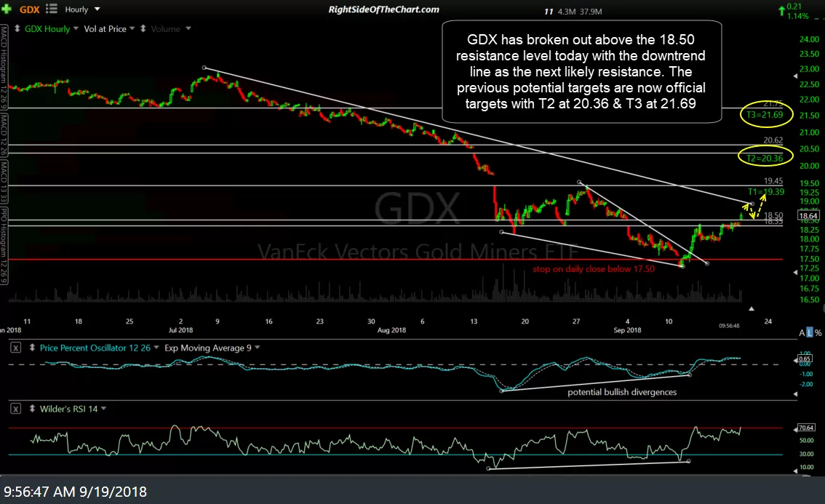Click the left arrow beside the 23.00 price scale
This screenshot has width=825, height=504.
pyautogui.click(x=795, y=76)
